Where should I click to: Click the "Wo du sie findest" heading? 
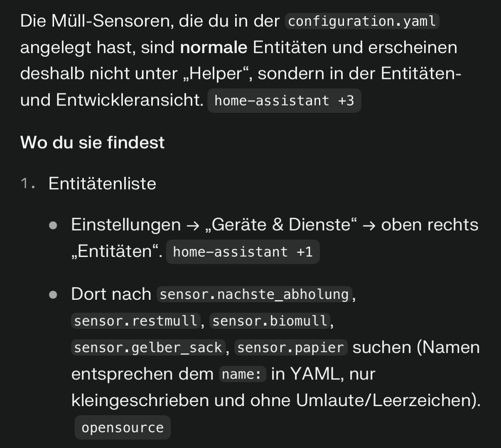point(92,142)
